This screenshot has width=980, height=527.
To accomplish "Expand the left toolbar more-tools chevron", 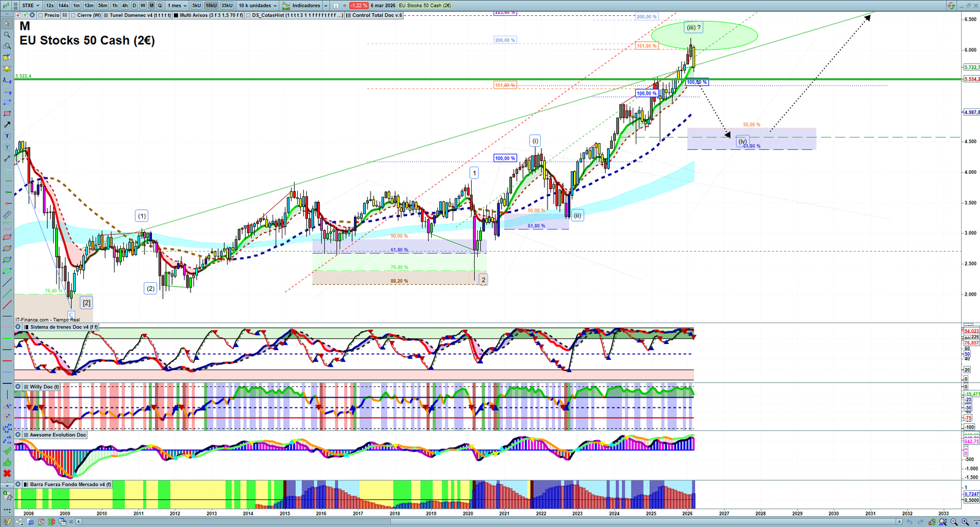I will [7, 485].
